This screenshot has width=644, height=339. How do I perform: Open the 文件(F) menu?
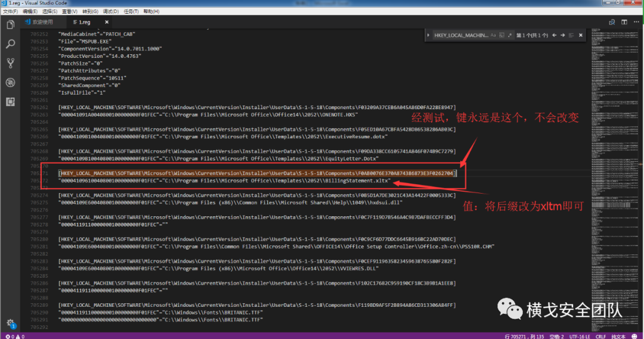click(10, 11)
